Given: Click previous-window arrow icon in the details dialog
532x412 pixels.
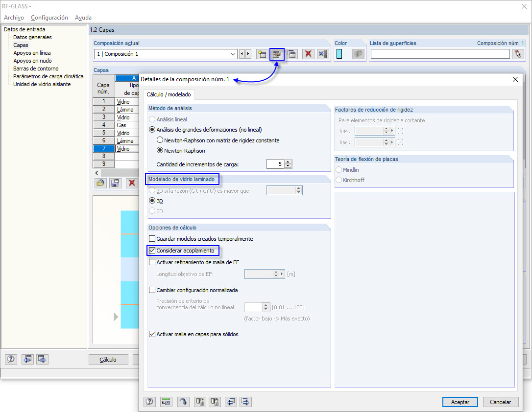Looking at the screenshot, I should tap(231, 402).
